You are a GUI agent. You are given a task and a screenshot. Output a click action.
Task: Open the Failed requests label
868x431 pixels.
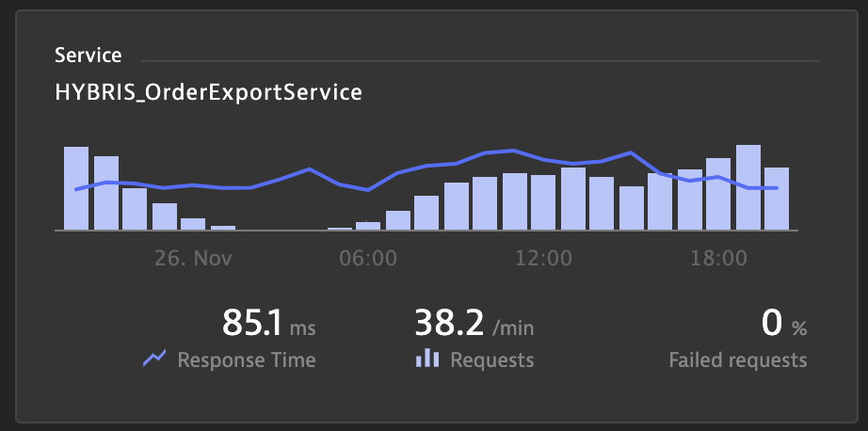pos(737,359)
